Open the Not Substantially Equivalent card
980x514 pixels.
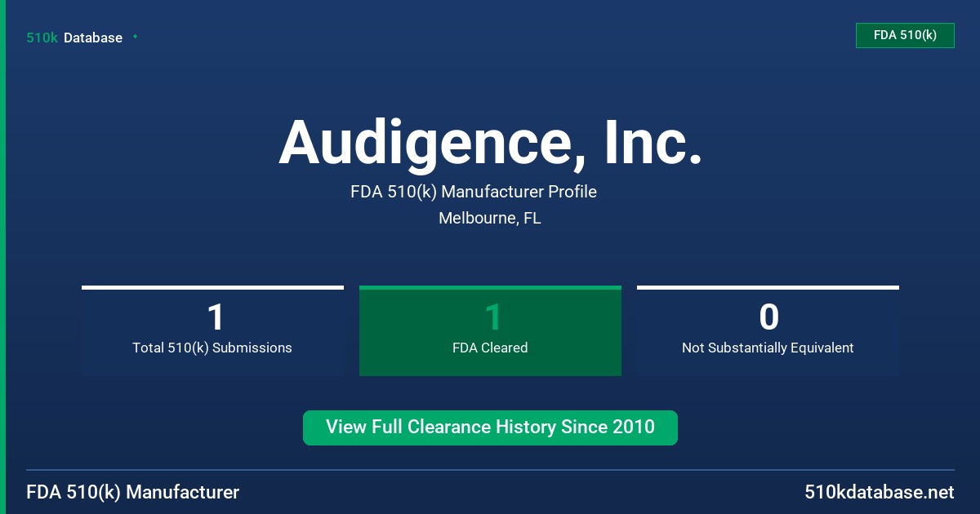tap(768, 330)
